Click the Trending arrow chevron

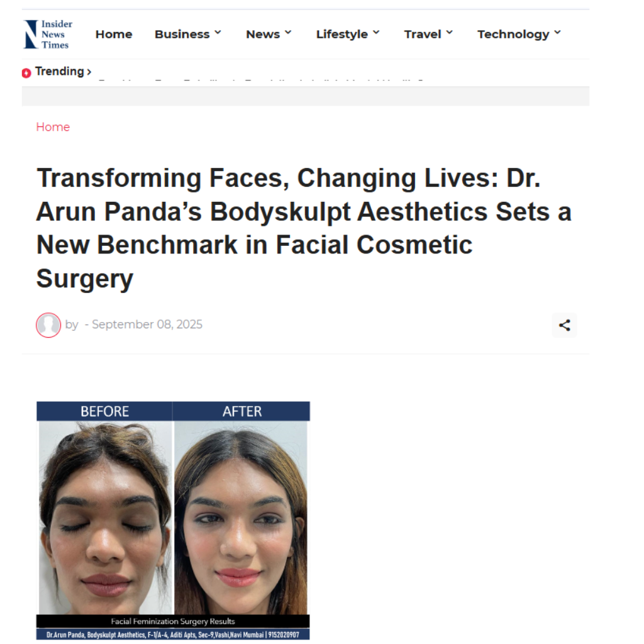coord(89,72)
